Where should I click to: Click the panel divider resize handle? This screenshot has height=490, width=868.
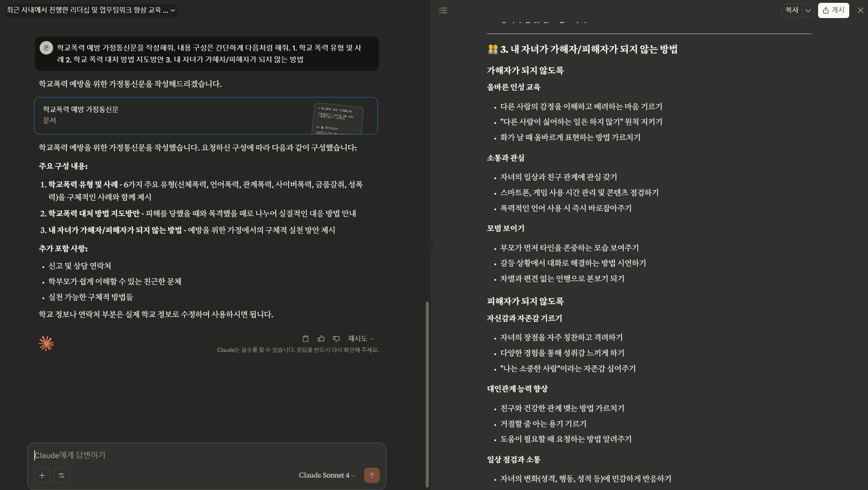pyautogui.click(x=432, y=246)
